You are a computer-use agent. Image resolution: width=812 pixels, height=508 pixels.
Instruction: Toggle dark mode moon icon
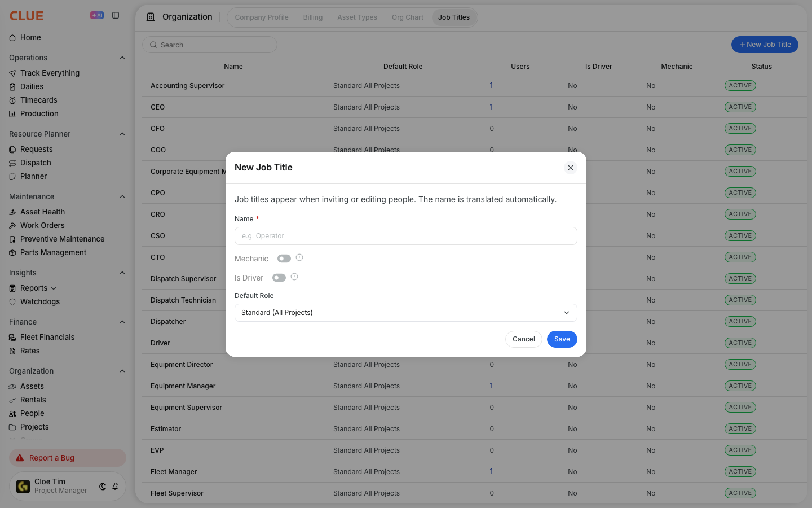tap(103, 487)
